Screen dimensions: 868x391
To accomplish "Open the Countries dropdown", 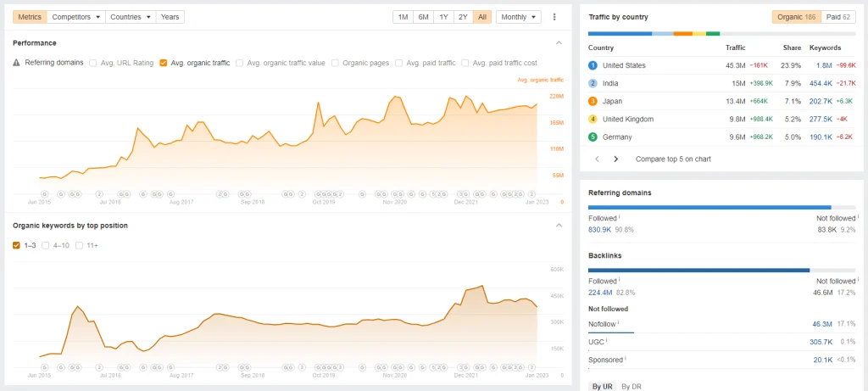I will [131, 17].
